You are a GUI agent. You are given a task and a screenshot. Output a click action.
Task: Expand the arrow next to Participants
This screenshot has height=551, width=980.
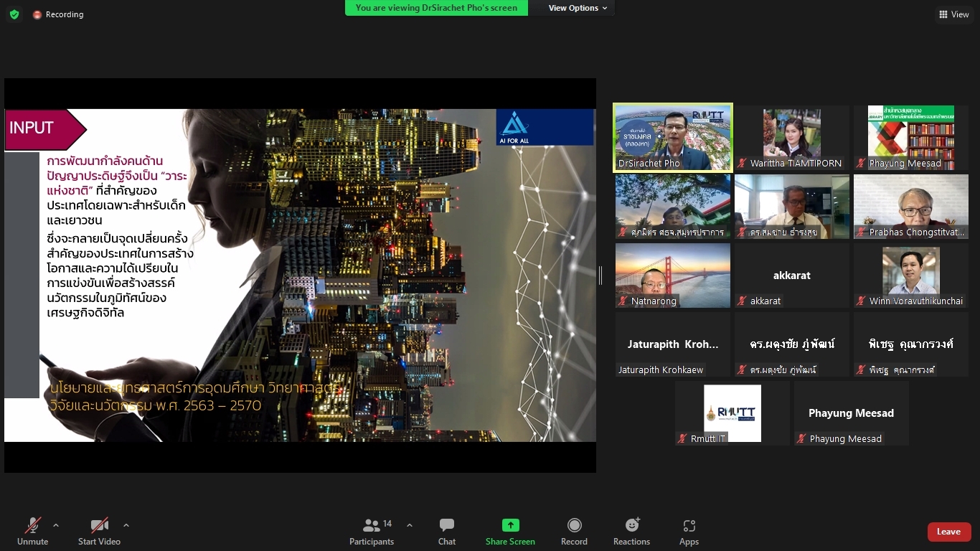tap(410, 525)
